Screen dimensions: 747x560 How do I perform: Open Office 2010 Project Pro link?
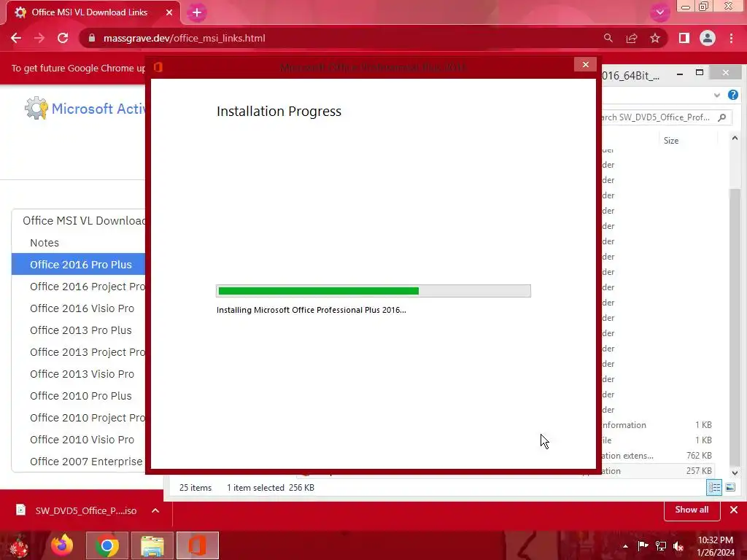[88, 418]
